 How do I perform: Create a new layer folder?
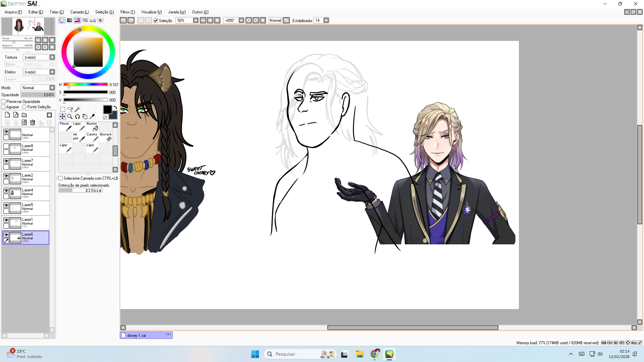click(24, 115)
